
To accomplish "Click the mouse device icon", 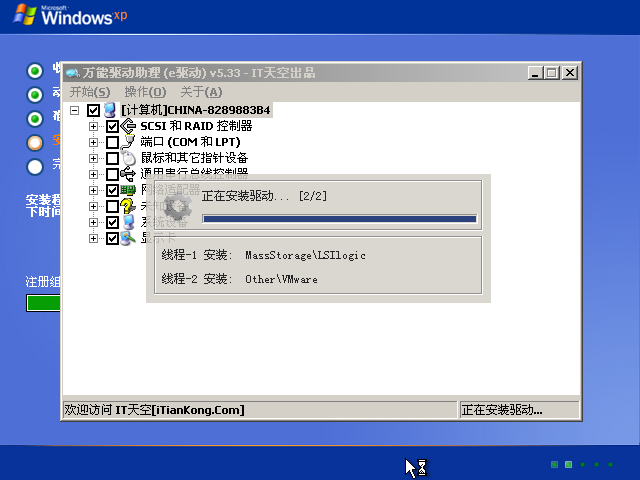I will click(x=128, y=158).
